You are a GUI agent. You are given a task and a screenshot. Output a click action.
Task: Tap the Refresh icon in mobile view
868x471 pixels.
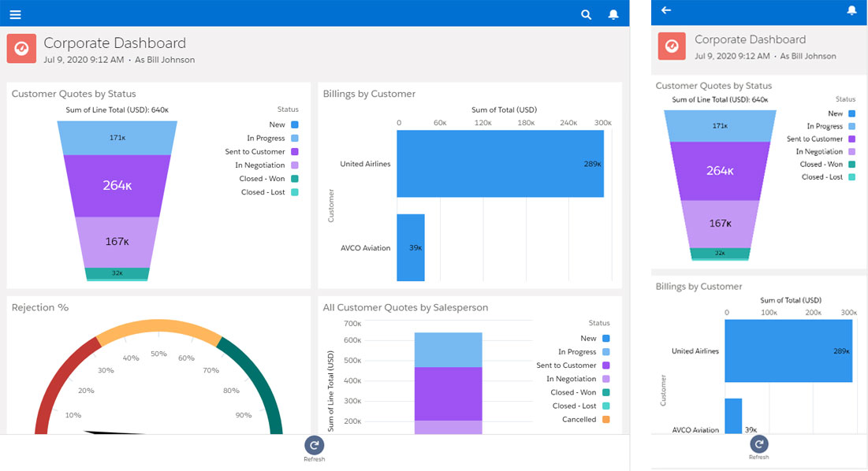point(758,443)
